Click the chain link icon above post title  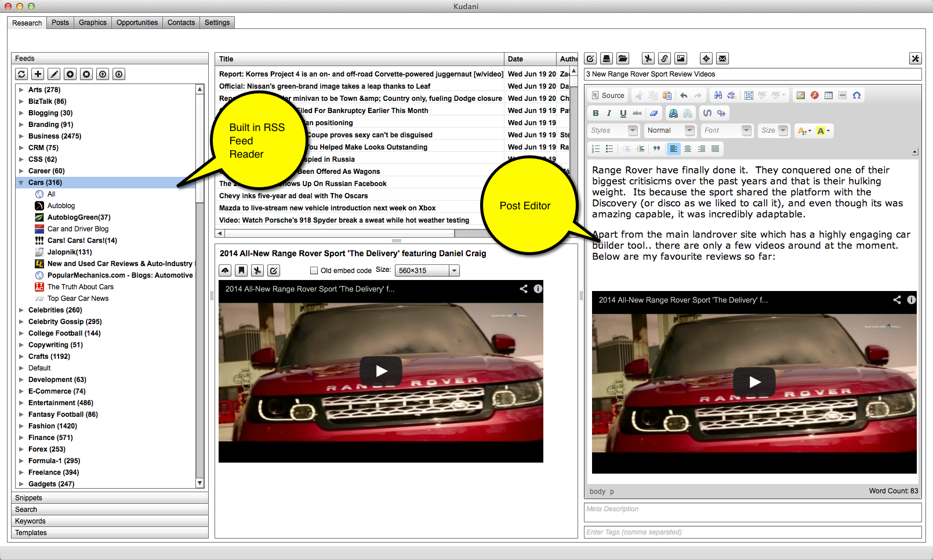tap(665, 59)
